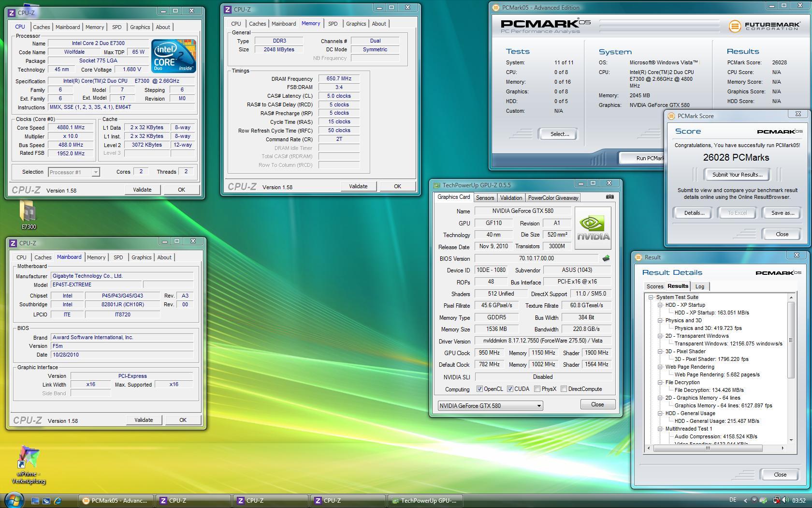
Task: Launch Internet Explorer from the quick launch
Action: click(x=58, y=501)
